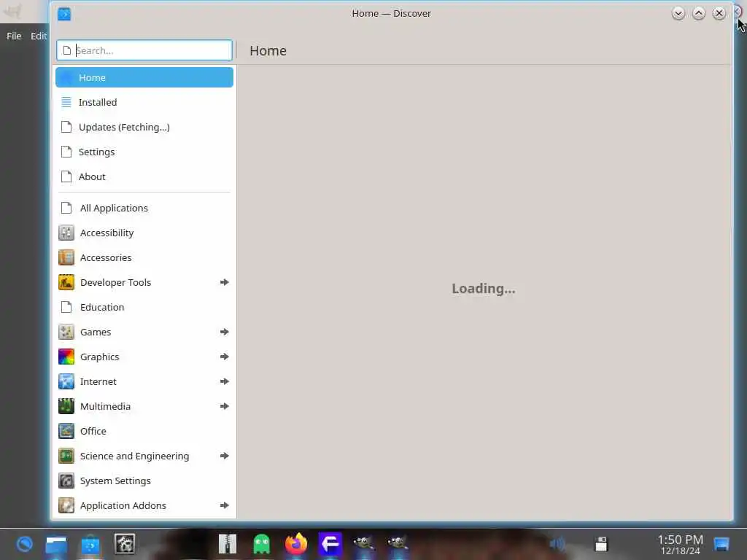Expand the Games subcategories arrow

pyautogui.click(x=225, y=332)
